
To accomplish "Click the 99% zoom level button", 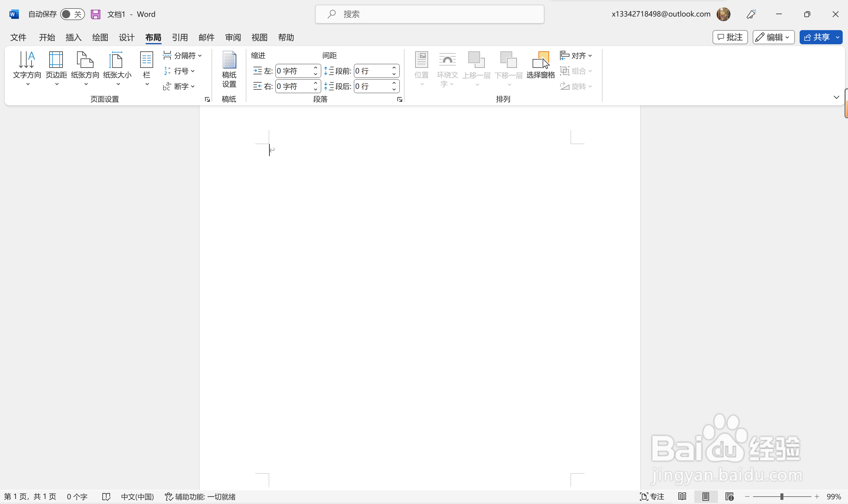I will [x=834, y=497].
